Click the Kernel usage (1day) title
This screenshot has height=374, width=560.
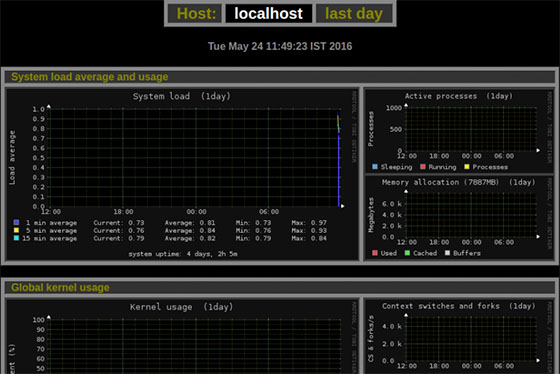[181, 307]
